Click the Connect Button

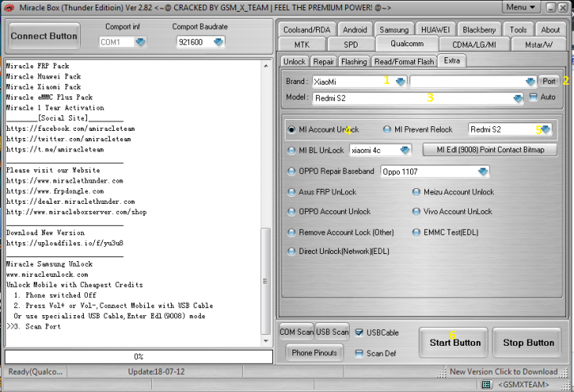coord(44,36)
